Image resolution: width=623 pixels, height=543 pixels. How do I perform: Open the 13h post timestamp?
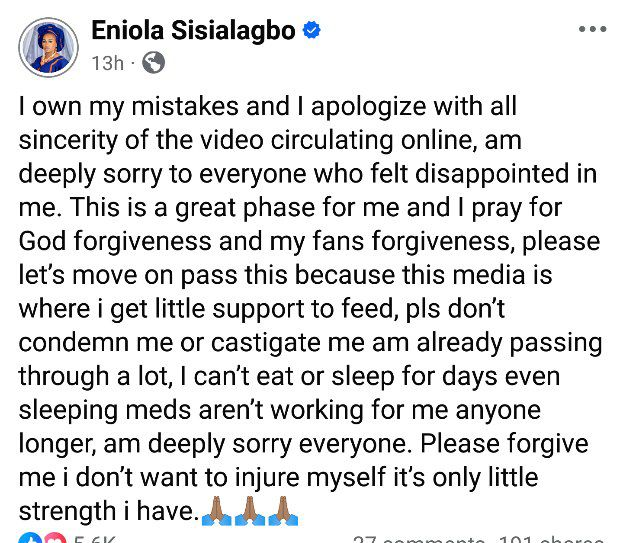pos(108,63)
